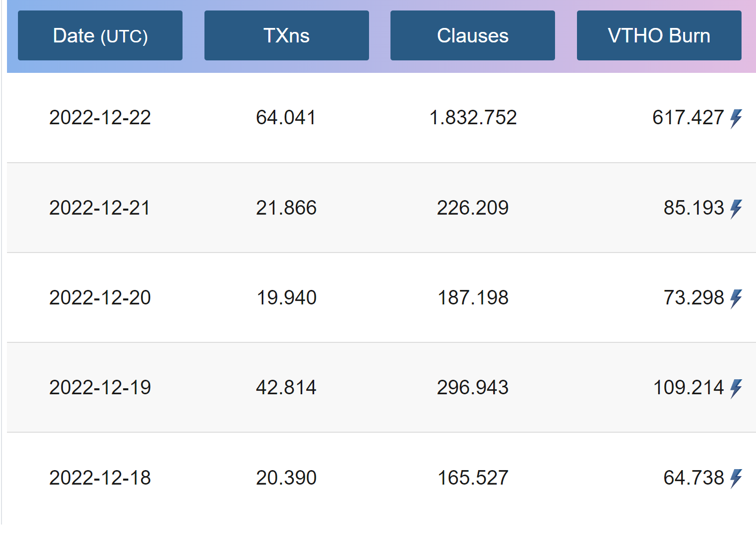Sort by the Date (UTC) column header
The width and height of the screenshot is (756, 533).
pyautogui.click(x=100, y=36)
